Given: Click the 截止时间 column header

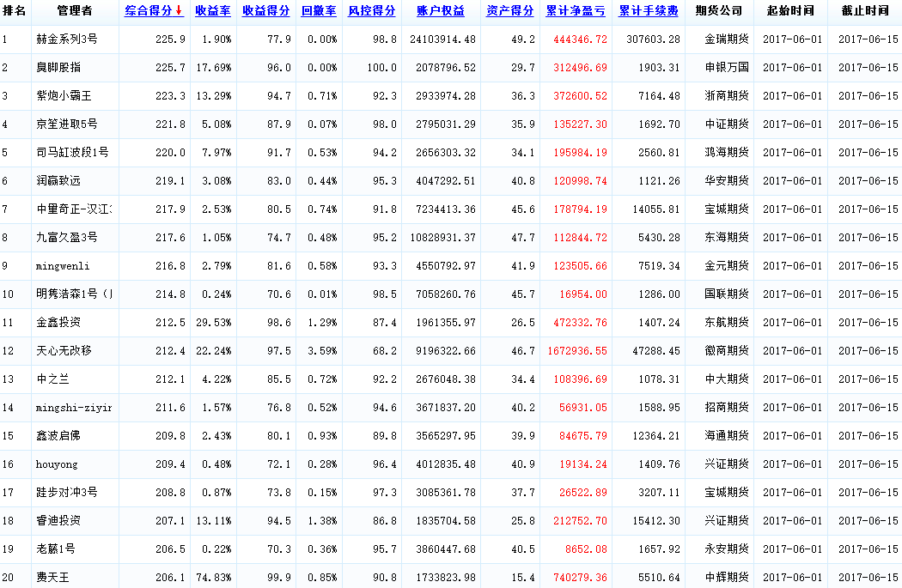Looking at the screenshot, I should (864, 11).
